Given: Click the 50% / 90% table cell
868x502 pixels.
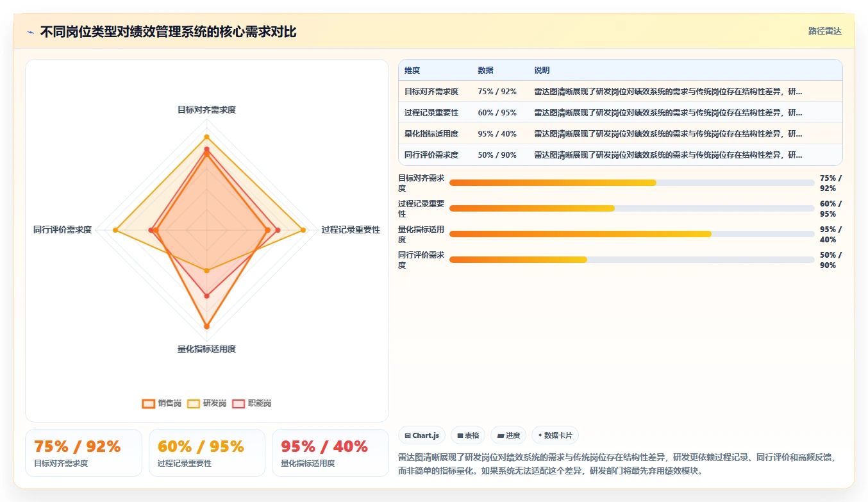Looking at the screenshot, I should [497, 155].
